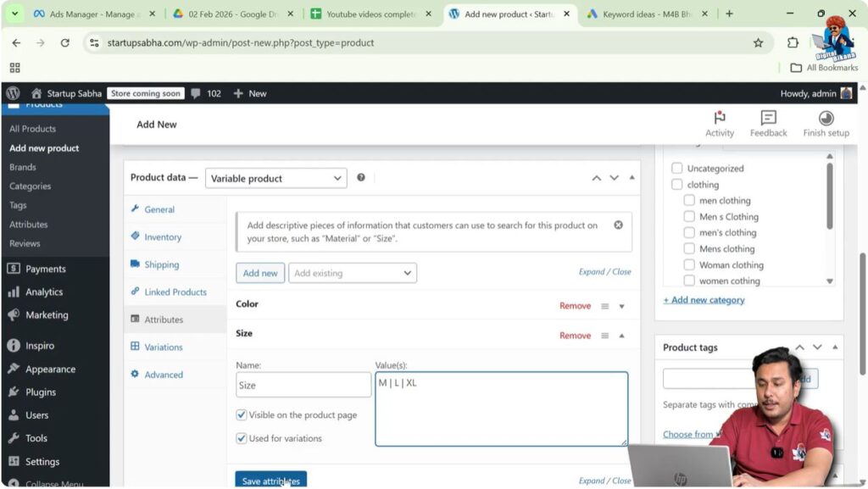Collapse the Size attribute row

[621, 336]
